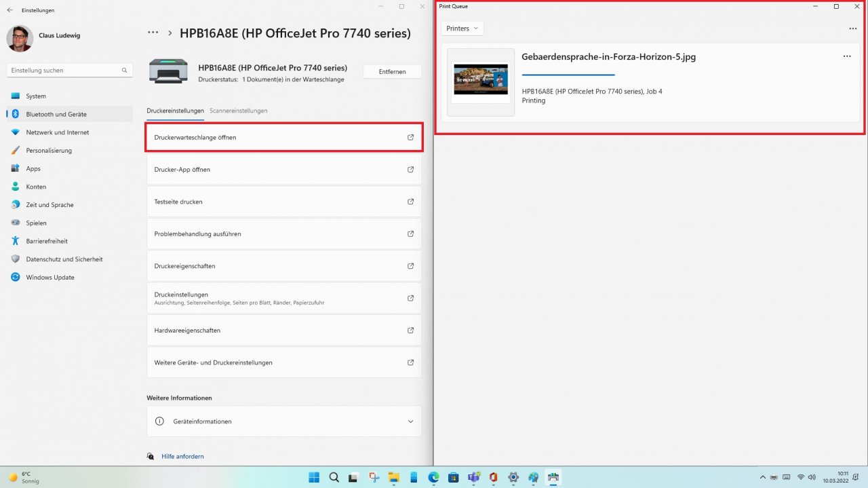This screenshot has height=488, width=868.
Task: Click the 'Printing' status text in Print Queue
Action: (x=534, y=100)
